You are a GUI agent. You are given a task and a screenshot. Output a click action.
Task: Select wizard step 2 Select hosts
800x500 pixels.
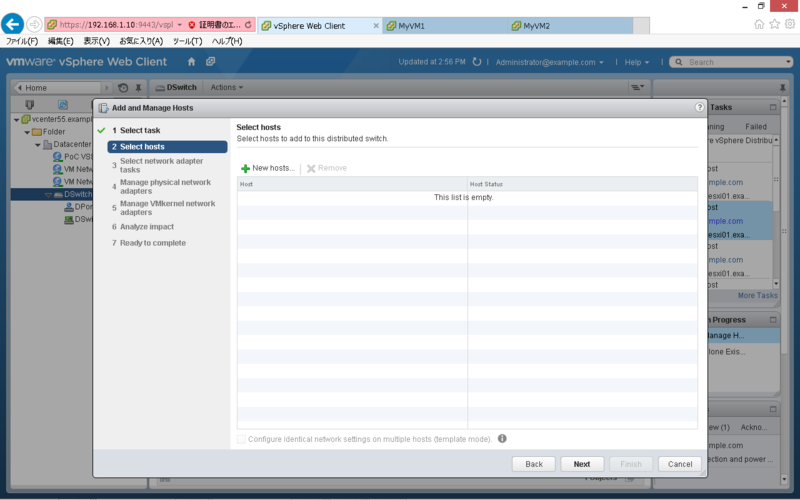click(167, 146)
